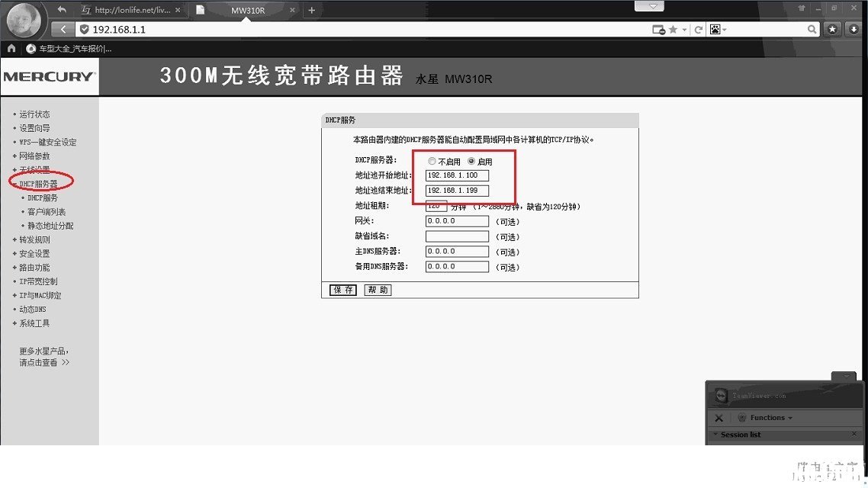Screen dimensions: 868x488
Task: Click the 保存 button
Action: coord(343,290)
